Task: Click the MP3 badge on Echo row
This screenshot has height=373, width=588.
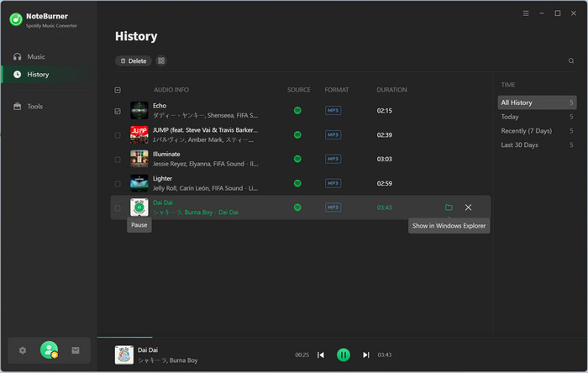Action: (333, 111)
